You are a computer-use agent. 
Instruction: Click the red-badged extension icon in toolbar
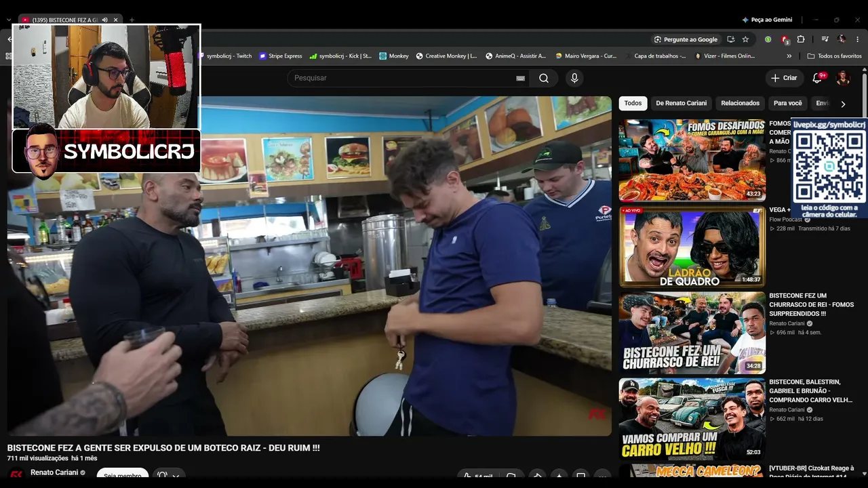pos(785,39)
